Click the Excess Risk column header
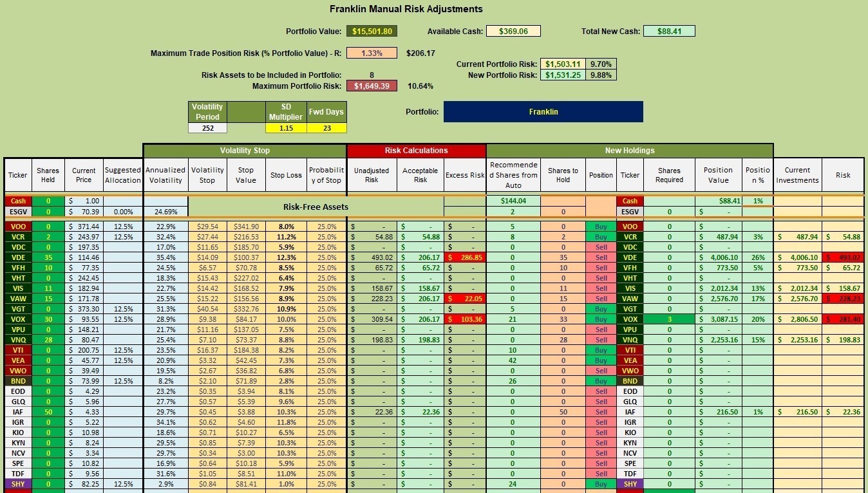 [x=465, y=175]
